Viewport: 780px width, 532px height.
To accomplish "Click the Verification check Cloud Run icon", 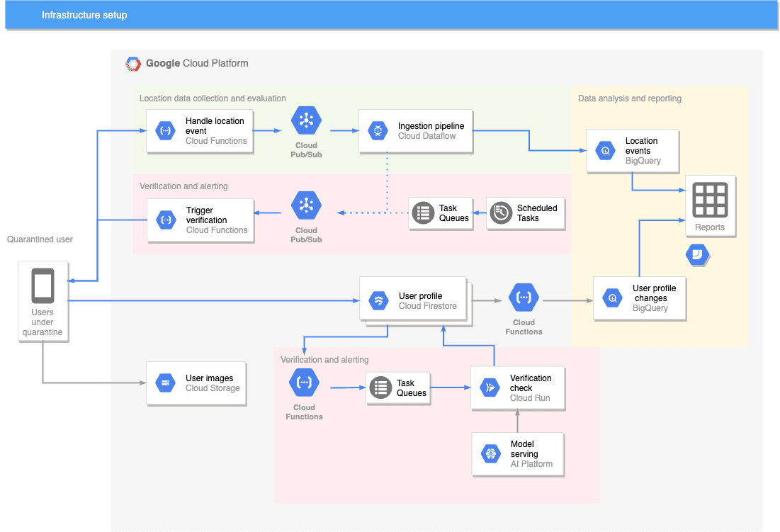I will pyautogui.click(x=490, y=387).
